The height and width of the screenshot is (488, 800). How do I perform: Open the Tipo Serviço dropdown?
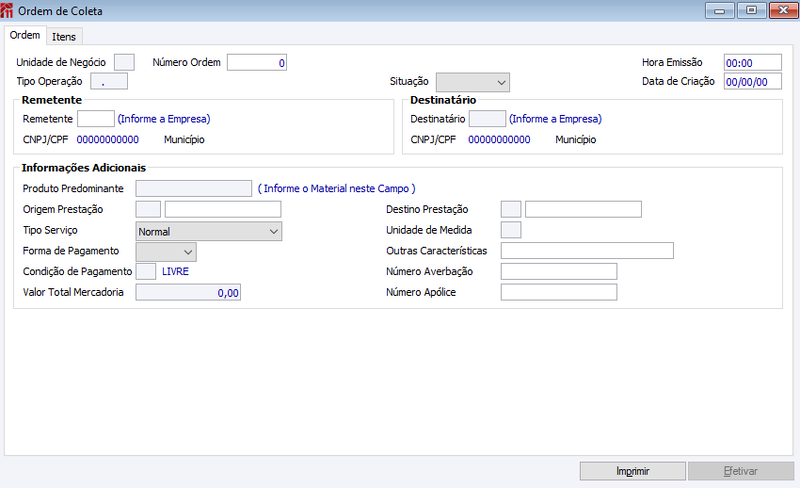209,231
